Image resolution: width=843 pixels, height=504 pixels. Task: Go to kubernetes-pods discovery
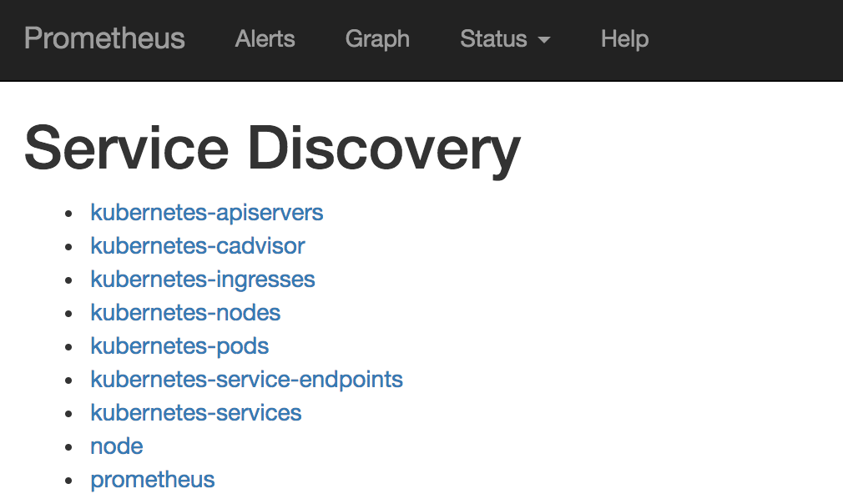pyautogui.click(x=179, y=346)
